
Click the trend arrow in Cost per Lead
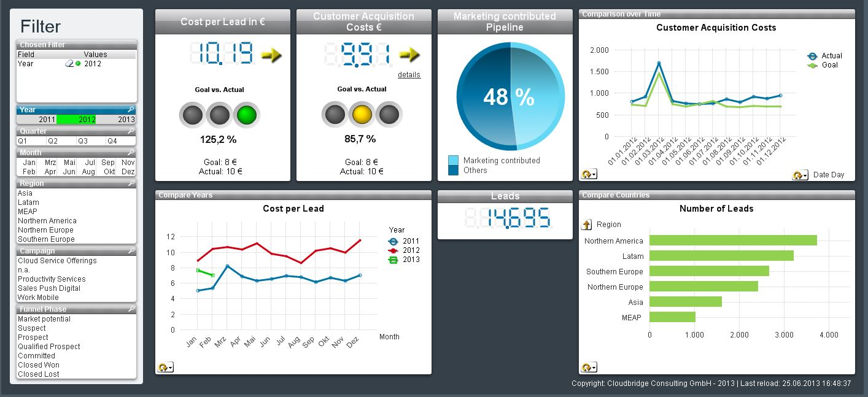pos(271,56)
